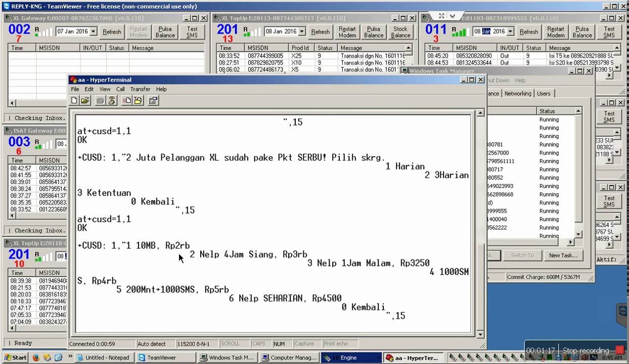This screenshot has height=364, width=629.
Task: Click row 08:39:38 in lower XL TopUp list
Action: click(x=38, y=281)
